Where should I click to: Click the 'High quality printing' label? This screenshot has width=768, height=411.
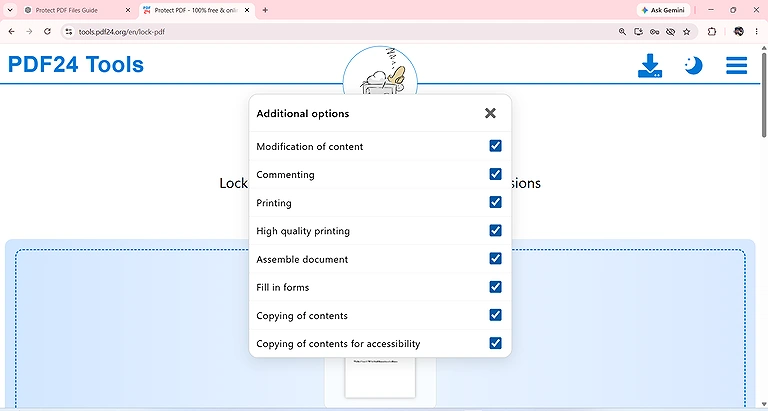(303, 231)
